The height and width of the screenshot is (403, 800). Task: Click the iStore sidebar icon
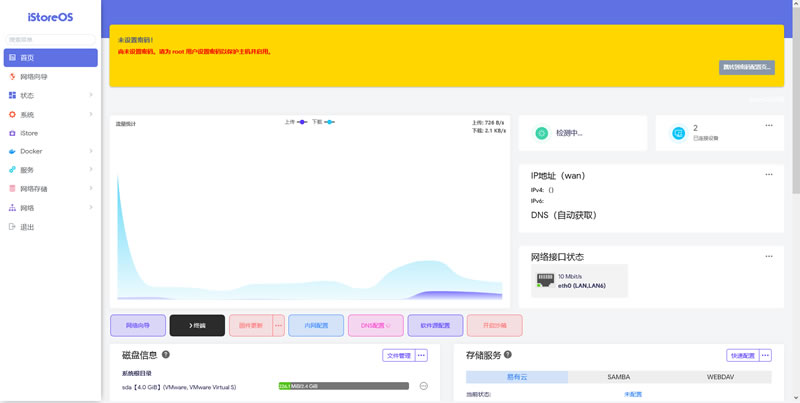(12, 133)
